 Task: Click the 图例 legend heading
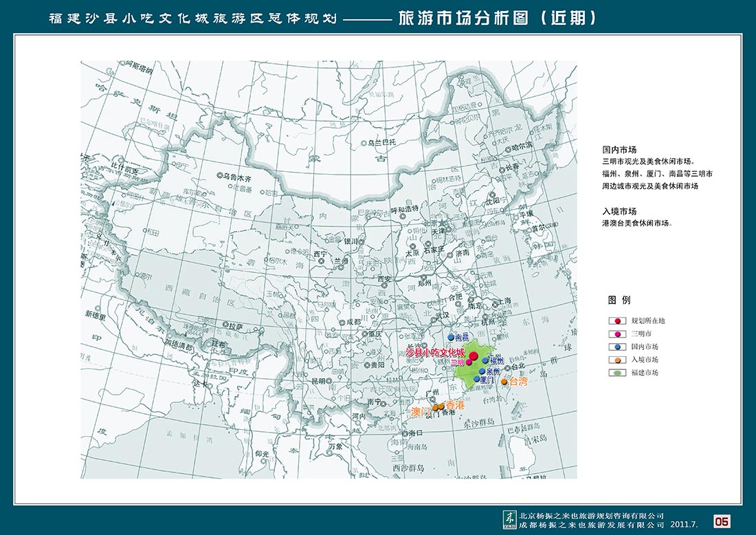tap(619, 301)
